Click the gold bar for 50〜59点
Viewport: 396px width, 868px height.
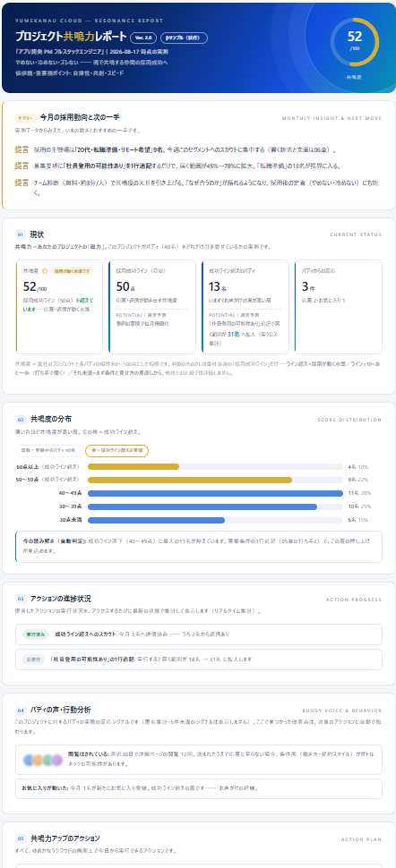pyautogui.click(x=190, y=480)
